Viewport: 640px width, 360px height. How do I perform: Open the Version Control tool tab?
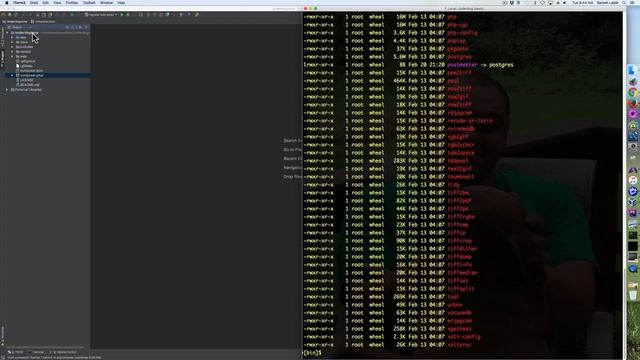pos(64,352)
